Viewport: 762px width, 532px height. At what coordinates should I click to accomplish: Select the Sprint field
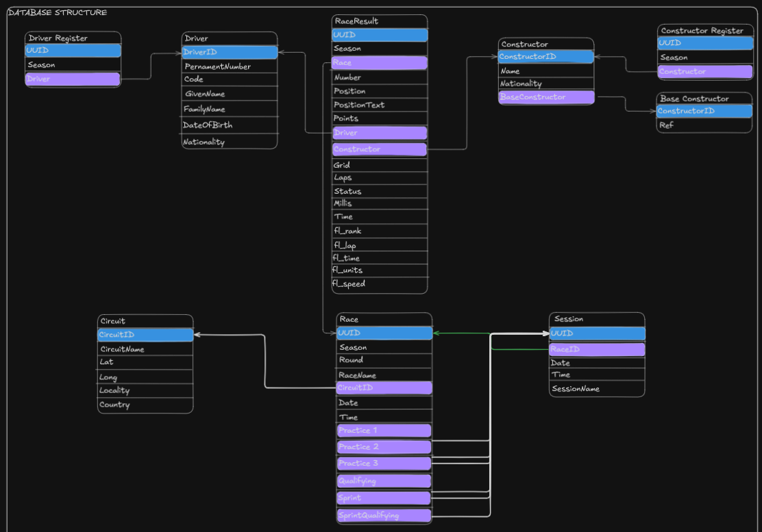click(384, 498)
